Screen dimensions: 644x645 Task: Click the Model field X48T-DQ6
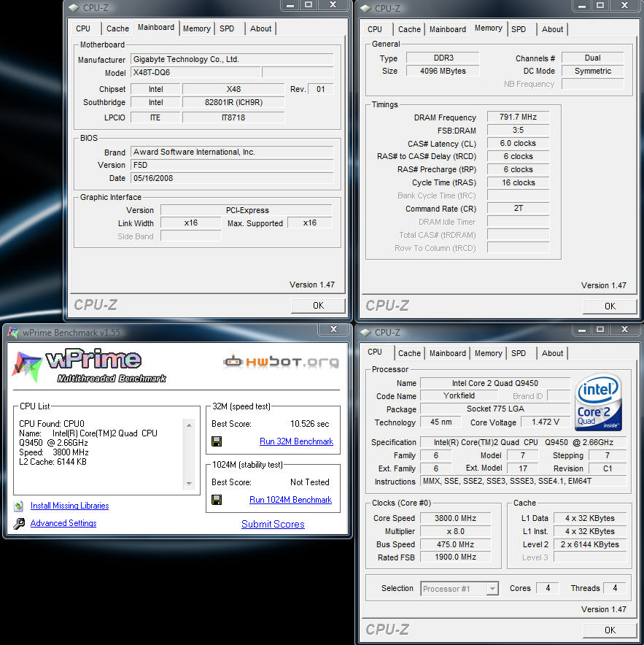tap(195, 72)
